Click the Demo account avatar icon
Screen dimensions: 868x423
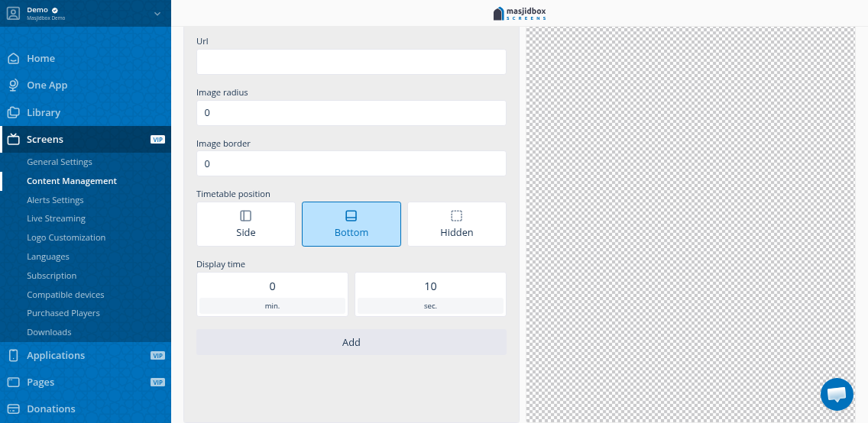click(13, 13)
